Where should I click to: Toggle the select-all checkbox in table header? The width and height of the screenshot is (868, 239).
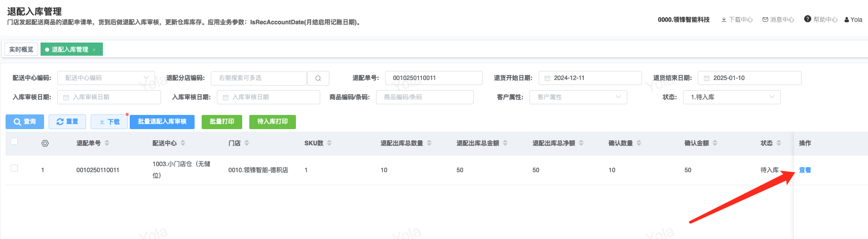coord(14,141)
